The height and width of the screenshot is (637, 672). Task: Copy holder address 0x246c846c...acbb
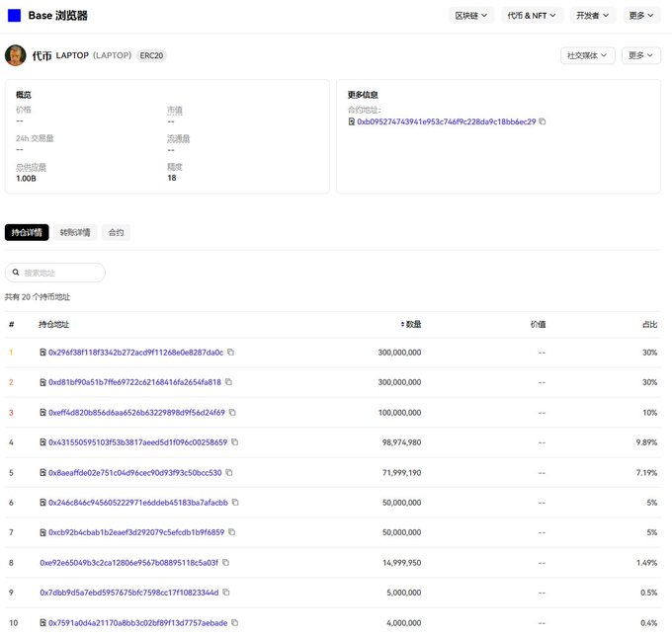tap(235, 502)
